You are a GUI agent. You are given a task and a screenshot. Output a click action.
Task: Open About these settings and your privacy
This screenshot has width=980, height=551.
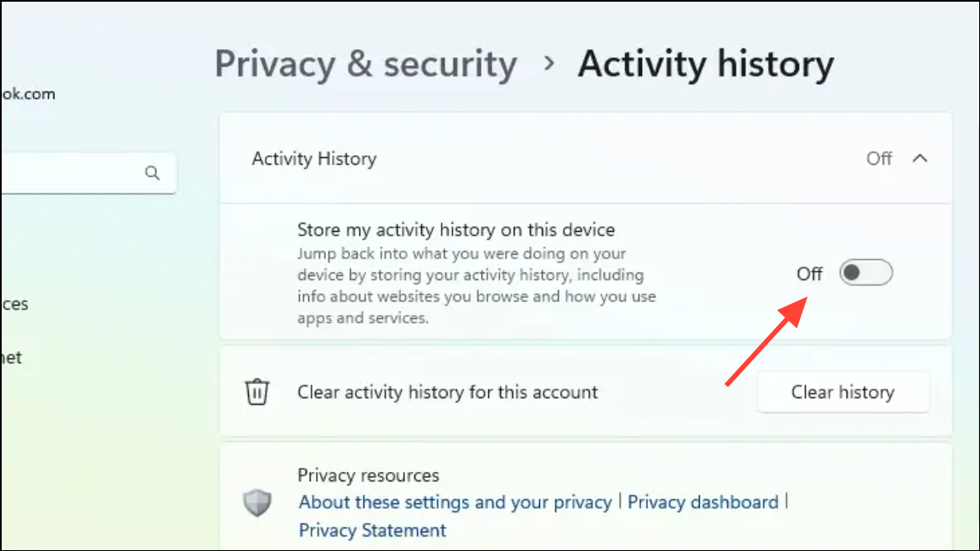pos(454,502)
